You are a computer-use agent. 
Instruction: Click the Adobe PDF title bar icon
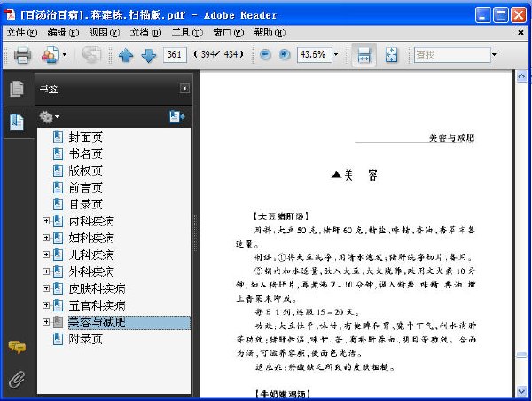pos(10,14)
